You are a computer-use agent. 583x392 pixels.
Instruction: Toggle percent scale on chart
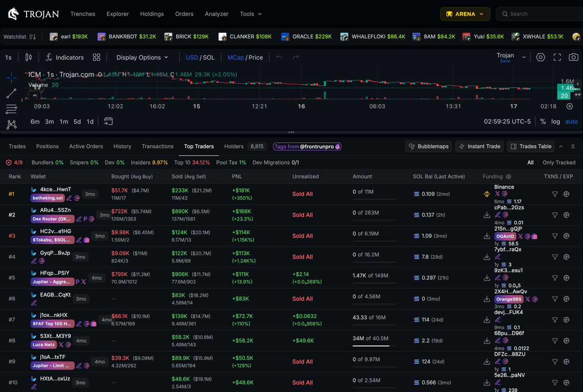[x=543, y=121]
